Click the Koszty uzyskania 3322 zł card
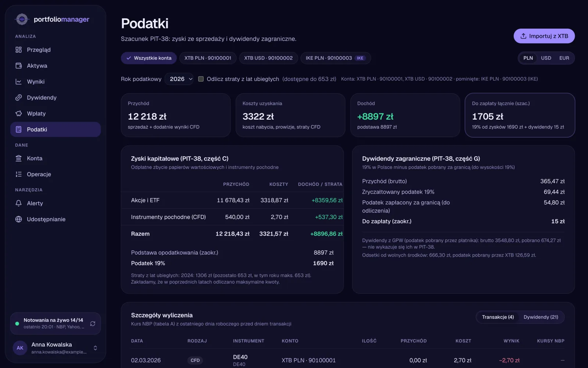Viewport: 588px width, 368px height. click(290, 115)
